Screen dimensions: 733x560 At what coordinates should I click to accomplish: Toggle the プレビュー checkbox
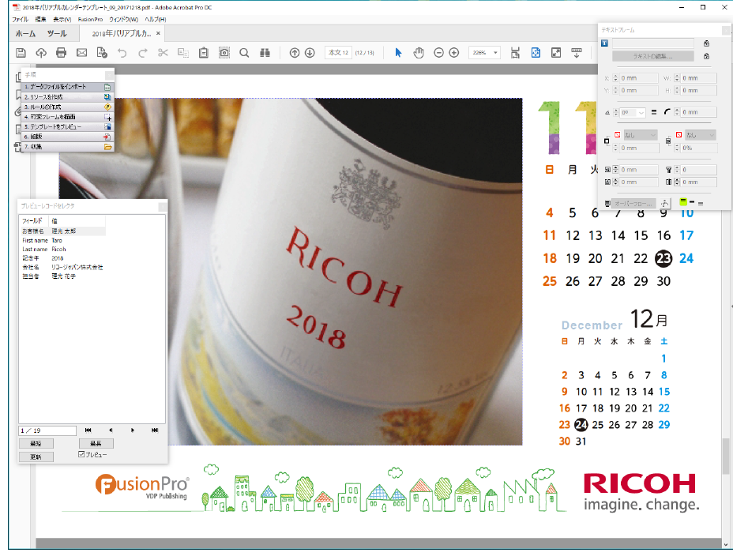(x=81, y=455)
